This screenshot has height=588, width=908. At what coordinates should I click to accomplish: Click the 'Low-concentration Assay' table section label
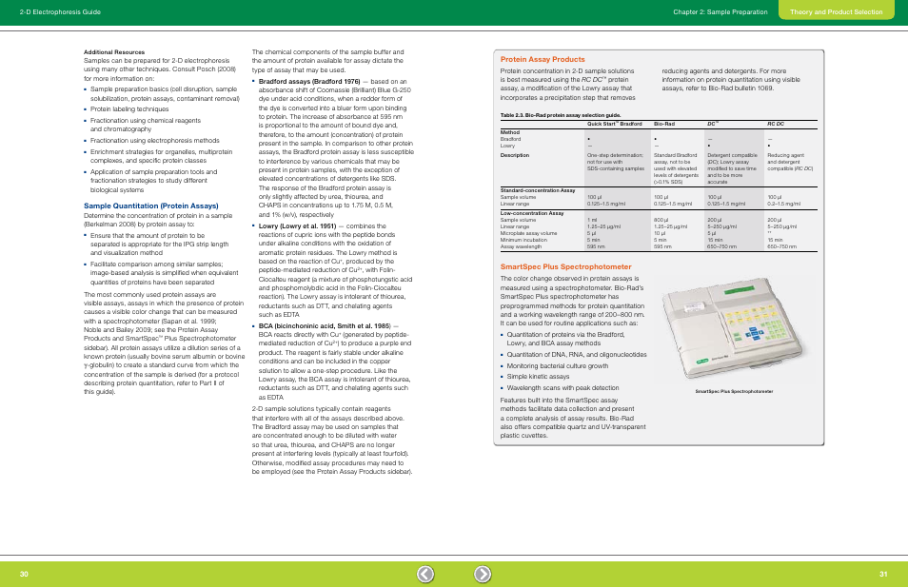[x=532, y=213]
